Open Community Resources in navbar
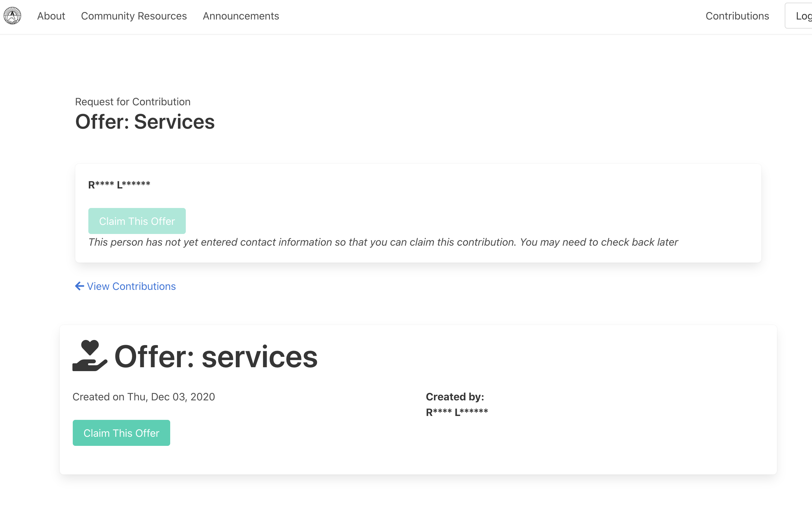The height and width of the screenshot is (518, 812). tap(133, 16)
